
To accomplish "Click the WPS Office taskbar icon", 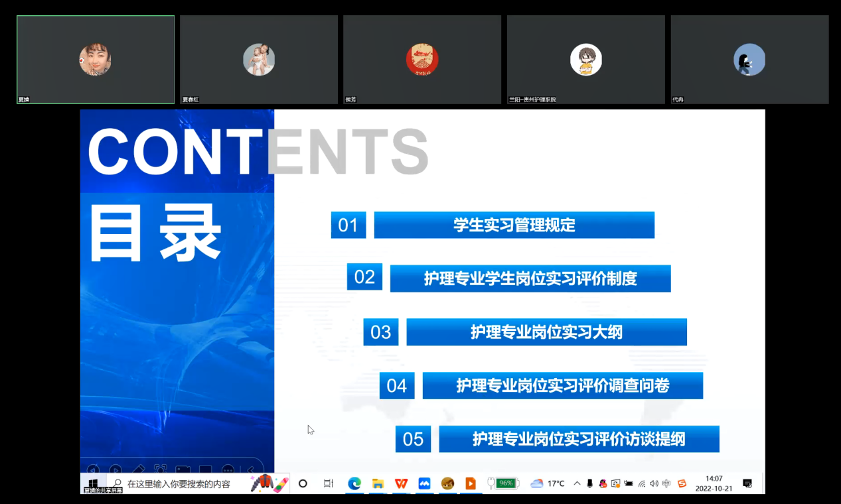I will pyautogui.click(x=401, y=483).
